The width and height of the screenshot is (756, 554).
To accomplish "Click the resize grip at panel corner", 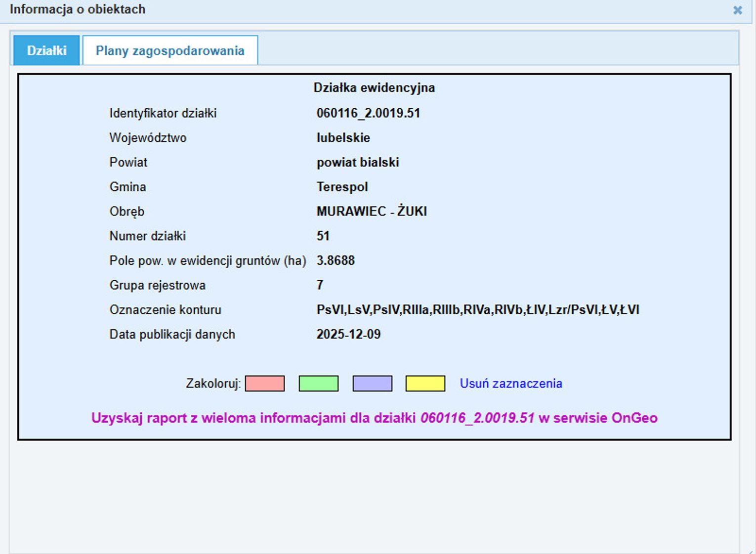I will tap(752, 551).
